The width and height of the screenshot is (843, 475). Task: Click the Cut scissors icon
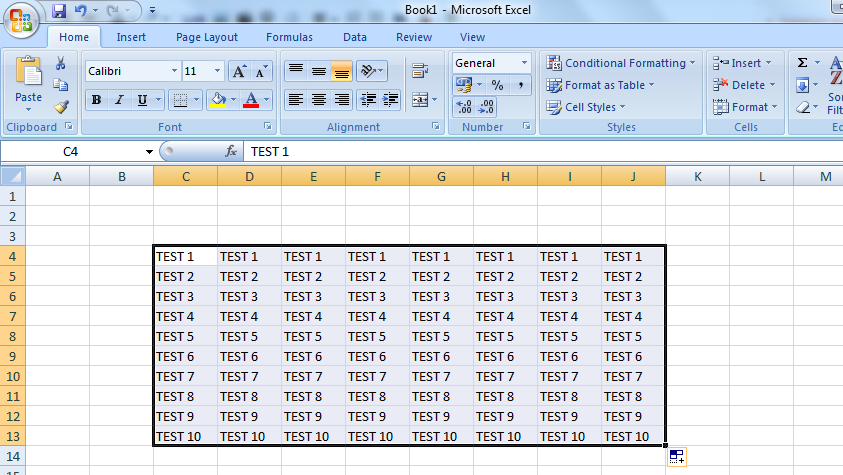[x=60, y=63]
